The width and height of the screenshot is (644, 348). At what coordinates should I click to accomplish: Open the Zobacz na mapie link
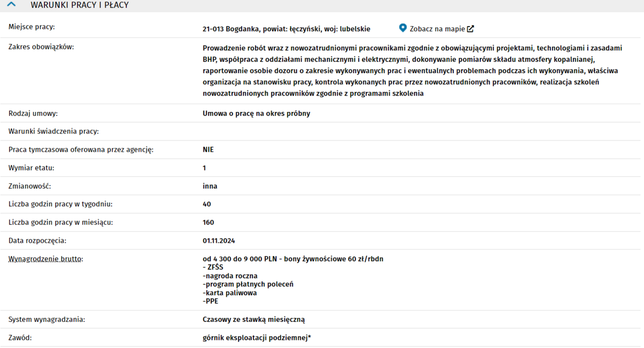437,29
